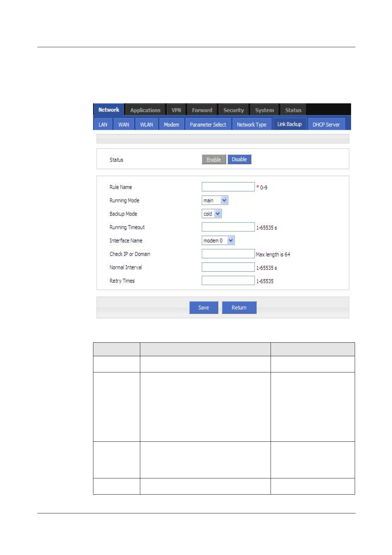The image size is (392, 555).
Task: Select the Link Backup sub-tab
Action: click(x=289, y=124)
